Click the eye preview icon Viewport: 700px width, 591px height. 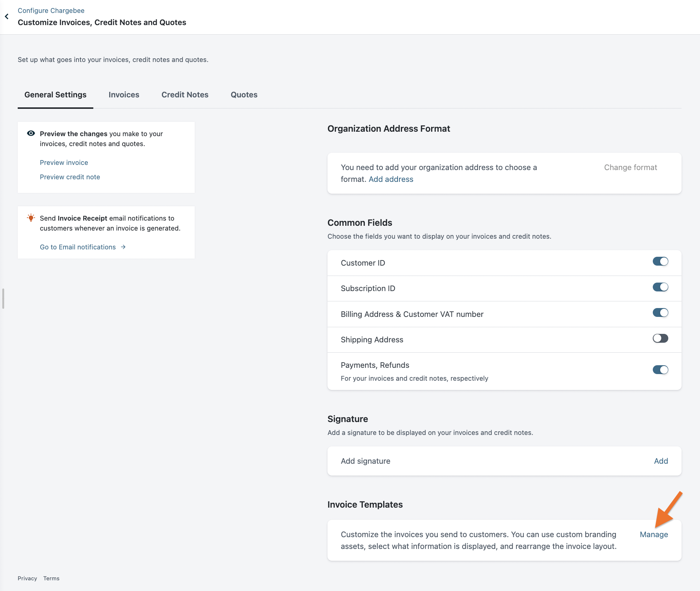[31, 133]
